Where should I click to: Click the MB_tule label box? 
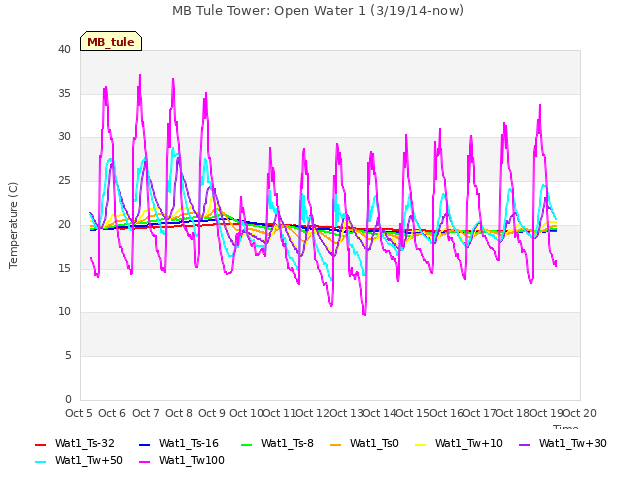111,41
